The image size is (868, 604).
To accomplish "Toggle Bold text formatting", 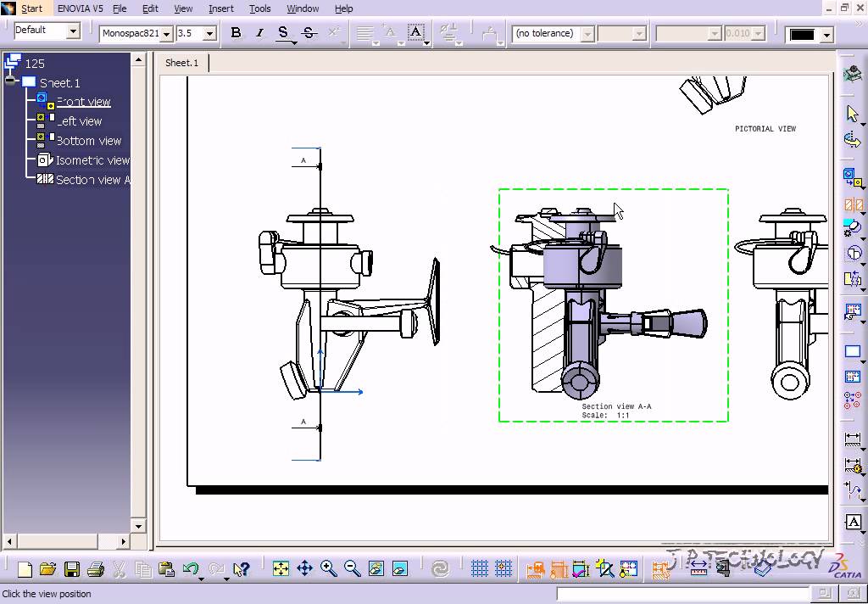I will pyautogui.click(x=236, y=33).
